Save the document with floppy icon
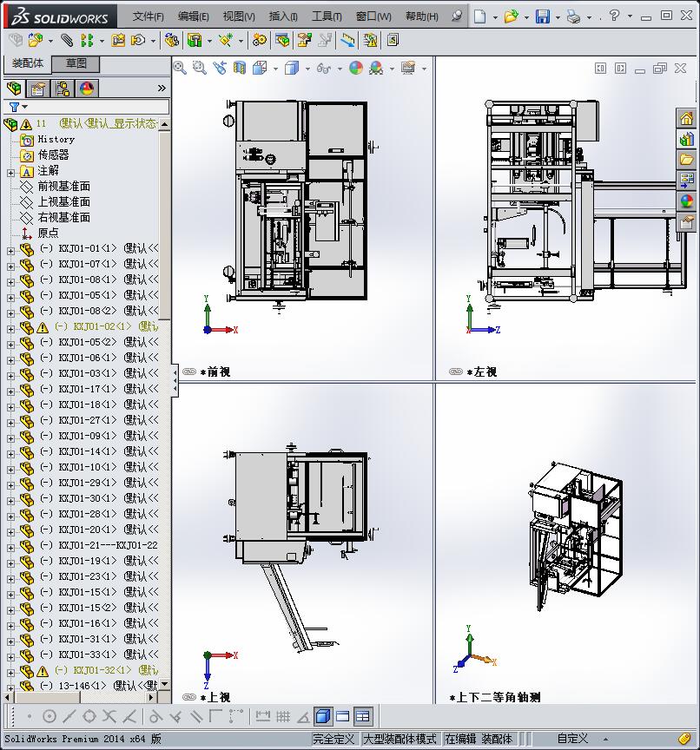Viewport: 700px width, 750px height. [x=543, y=16]
